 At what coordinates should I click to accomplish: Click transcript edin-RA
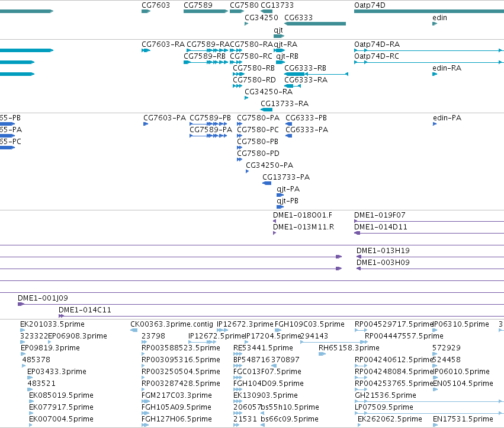click(x=447, y=68)
